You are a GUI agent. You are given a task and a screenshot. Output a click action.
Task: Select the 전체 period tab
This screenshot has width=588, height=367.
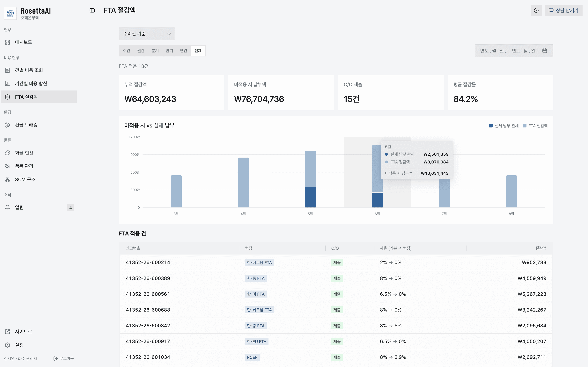click(x=198, y=51)
